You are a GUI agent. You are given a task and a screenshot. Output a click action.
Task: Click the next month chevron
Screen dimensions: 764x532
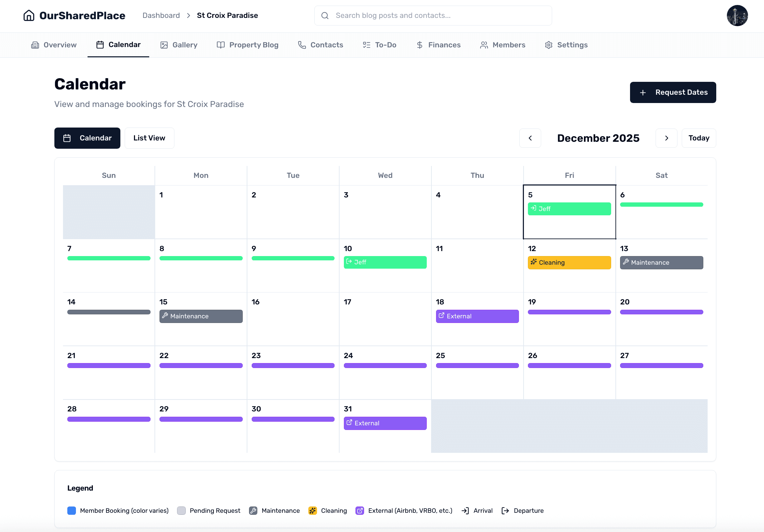pos(667,138)
